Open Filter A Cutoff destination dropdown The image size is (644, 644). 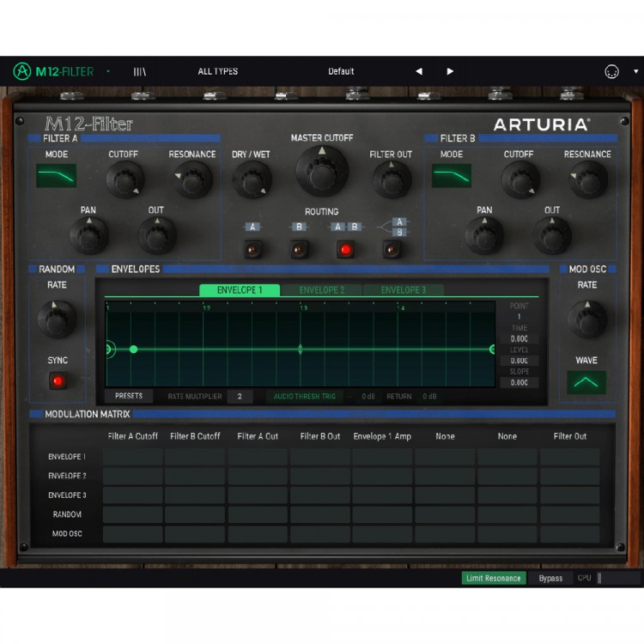click(132, 436)
